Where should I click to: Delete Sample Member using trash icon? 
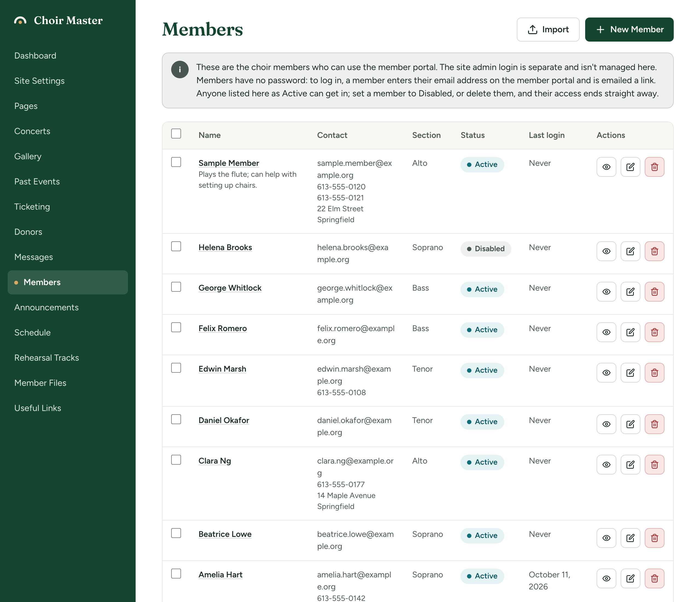654,167
